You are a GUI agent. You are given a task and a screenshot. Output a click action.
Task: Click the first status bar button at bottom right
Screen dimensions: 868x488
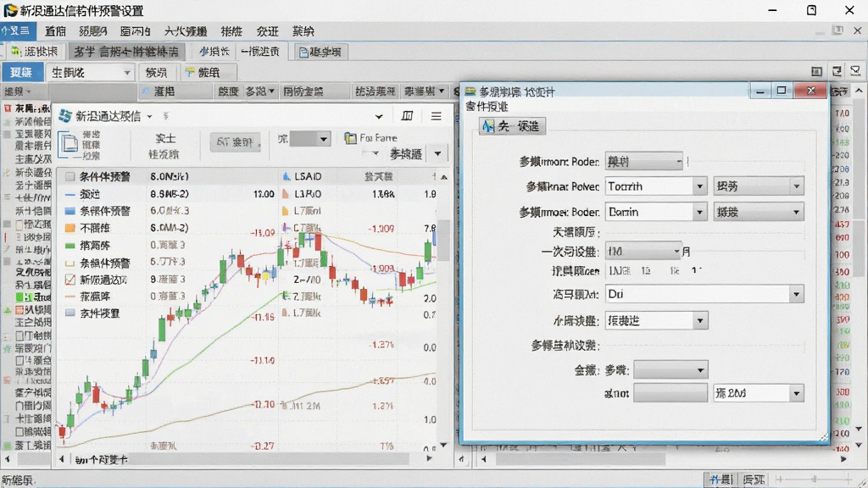coord(721,480)
